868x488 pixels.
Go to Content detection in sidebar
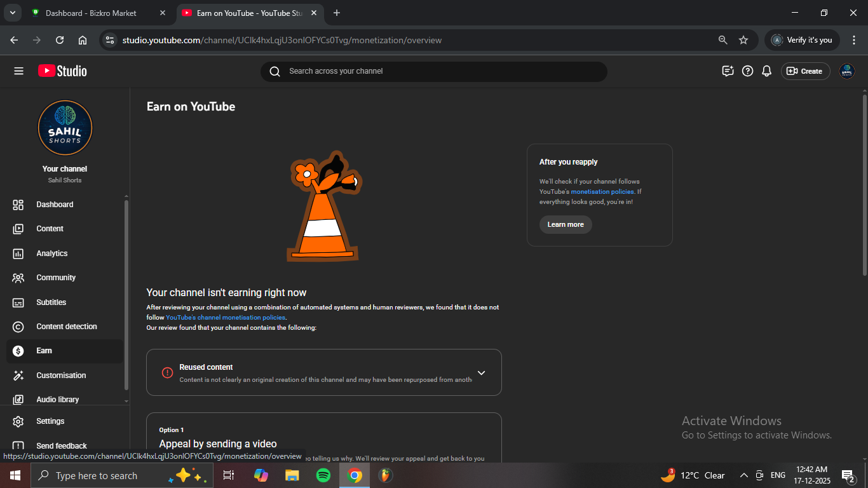click(67, 327)
